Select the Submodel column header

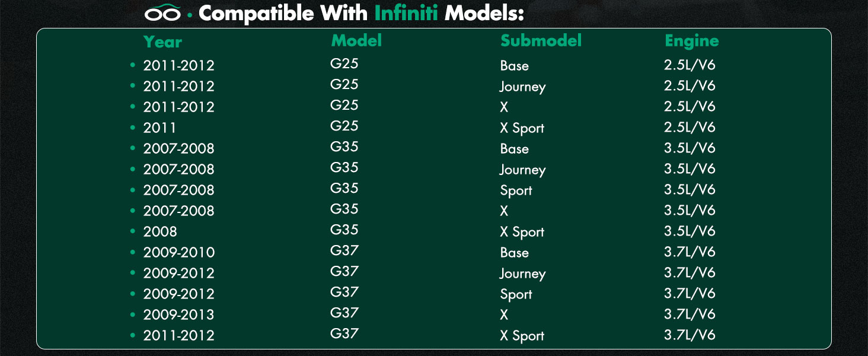pyautogui.click(x=541, y=40)
